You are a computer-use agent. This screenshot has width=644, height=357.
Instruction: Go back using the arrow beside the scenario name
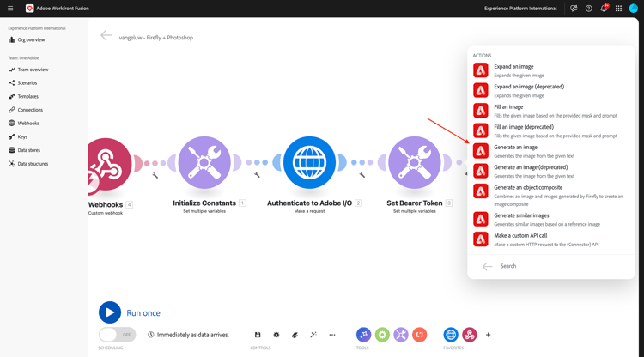coord(106,36)
